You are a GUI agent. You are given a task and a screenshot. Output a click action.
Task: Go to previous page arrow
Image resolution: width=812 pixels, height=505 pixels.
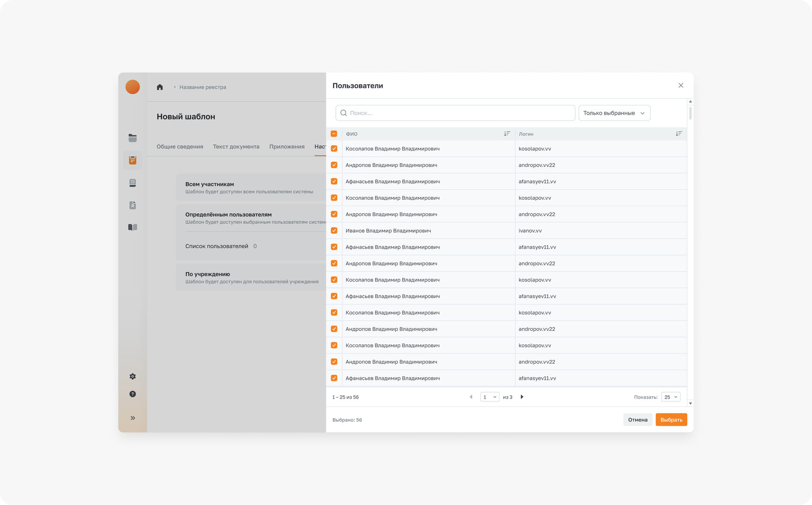[x=471, y=397]
